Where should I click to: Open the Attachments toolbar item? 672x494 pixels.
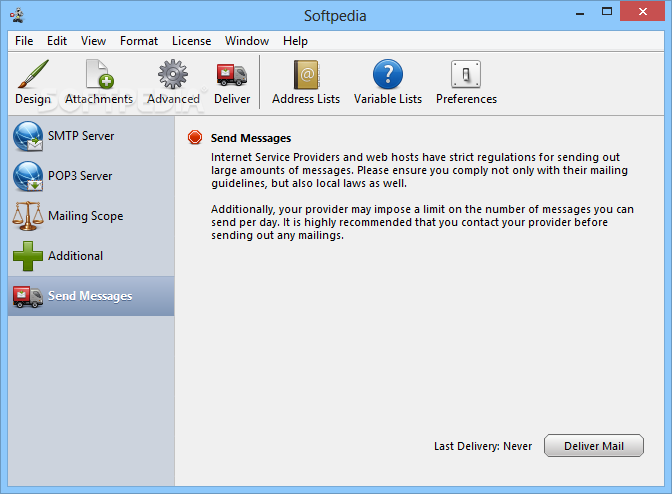click(99, 82)
